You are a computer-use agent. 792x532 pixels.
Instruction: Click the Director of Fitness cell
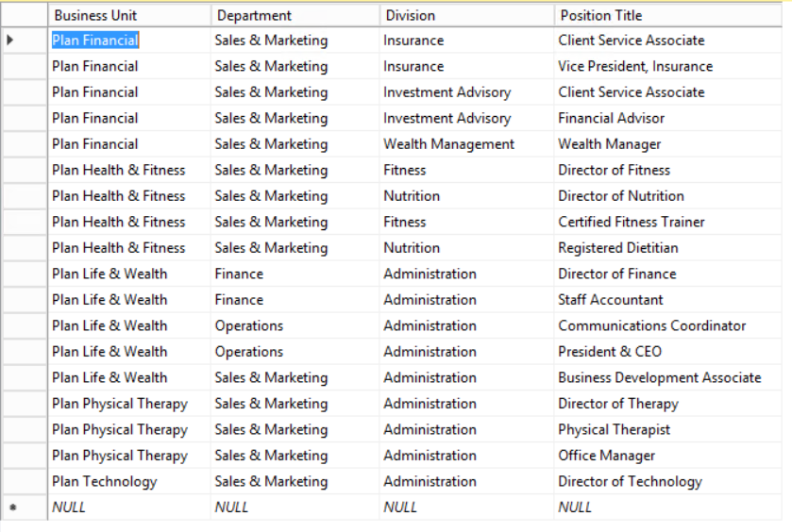[614, 171]
